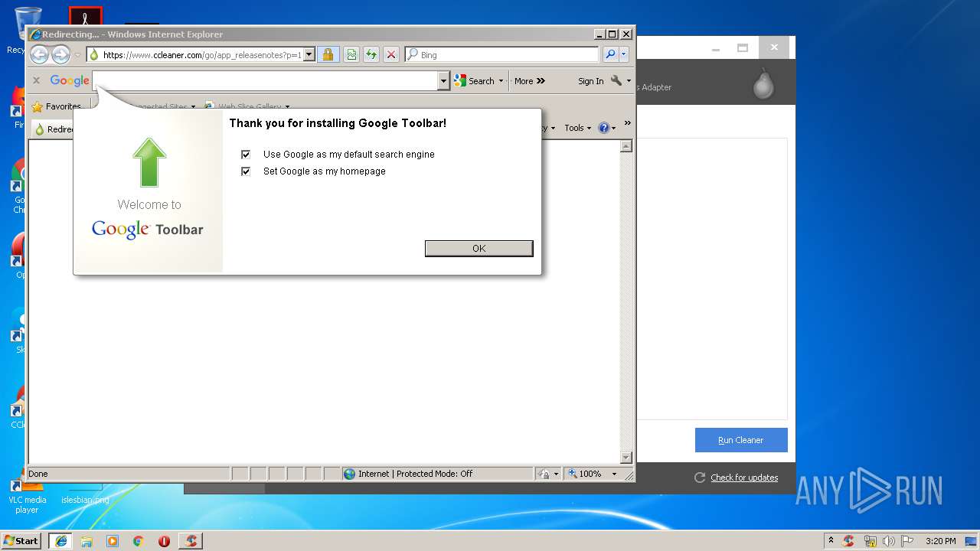Open Windows Explorer folder from the taskbar
Screen dimensions: 980x551
pyautogui.click(x=87, y=541)
